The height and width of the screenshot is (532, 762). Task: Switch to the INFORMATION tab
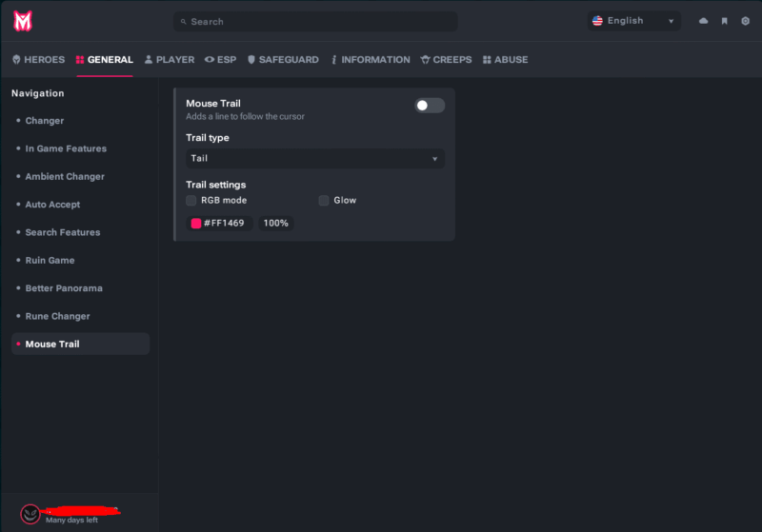click(371, 60)
